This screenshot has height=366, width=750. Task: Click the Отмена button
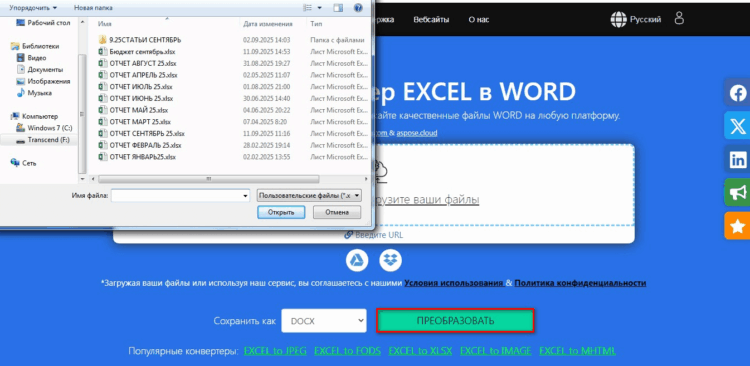point(337,212)
